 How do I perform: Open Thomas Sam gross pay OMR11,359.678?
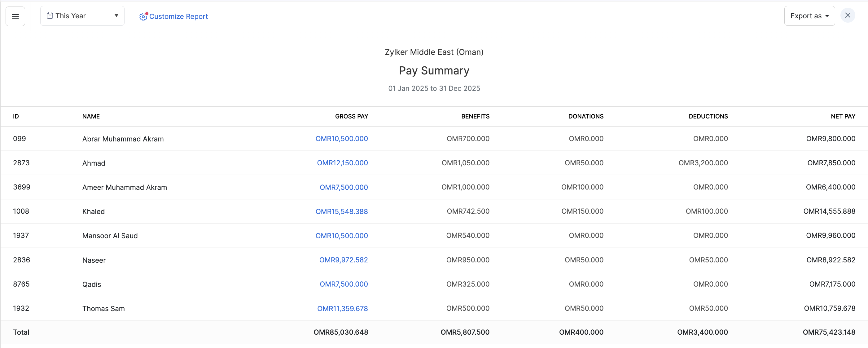[x=342, y=309]
